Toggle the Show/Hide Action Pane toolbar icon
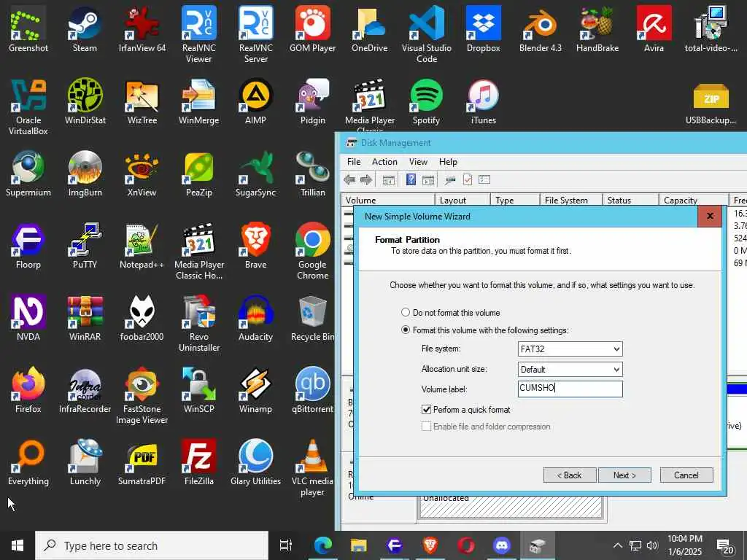This screenshot has height=560, width=747. coord(428,180)
